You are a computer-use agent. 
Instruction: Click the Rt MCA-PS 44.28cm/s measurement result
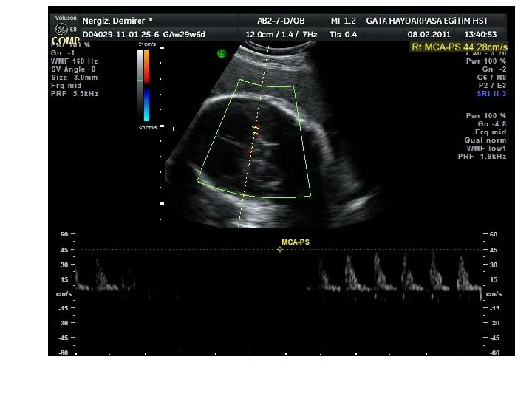tap(459, 47)
